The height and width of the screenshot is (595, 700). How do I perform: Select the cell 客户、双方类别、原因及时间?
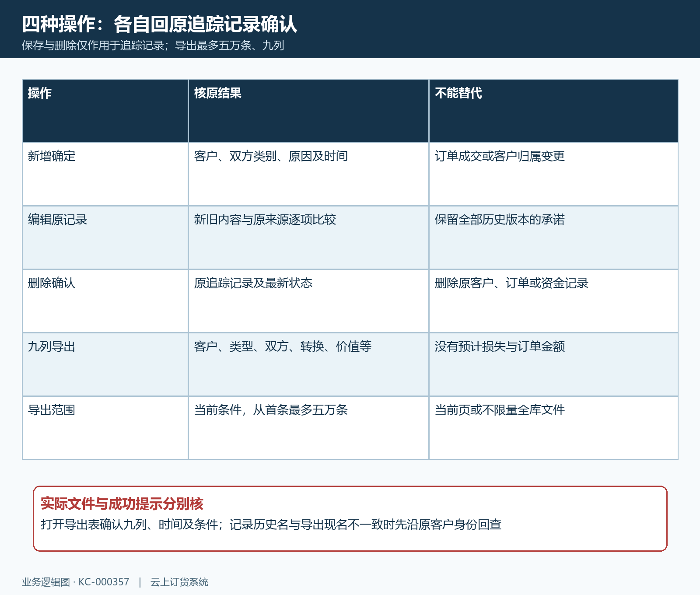pyautogui.click(x=308, y=174)
